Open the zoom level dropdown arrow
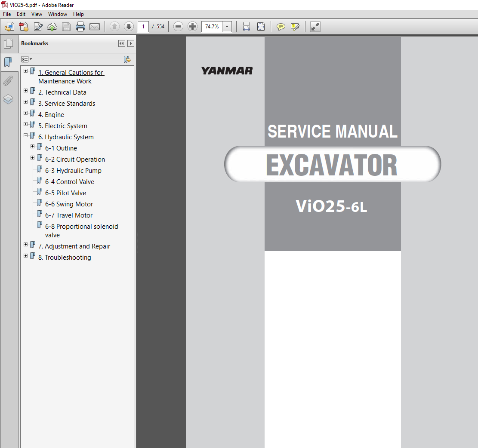The width and height of the screenshot is (478, 448). click(227, 27)
